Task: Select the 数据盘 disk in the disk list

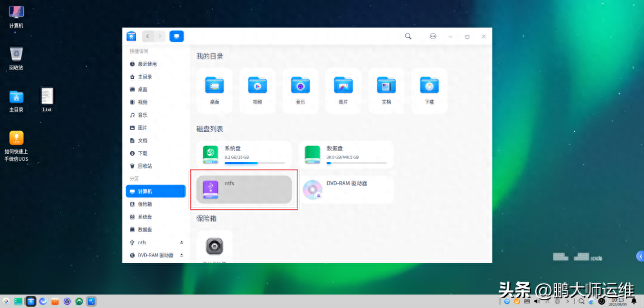Action: point(346,155)
